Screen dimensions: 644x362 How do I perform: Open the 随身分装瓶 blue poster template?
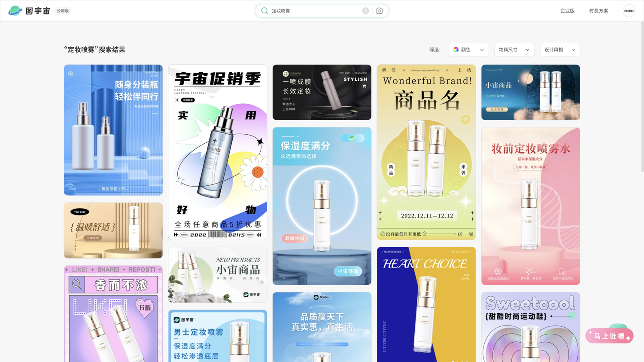pyautogui.click(x=113, y=130)
